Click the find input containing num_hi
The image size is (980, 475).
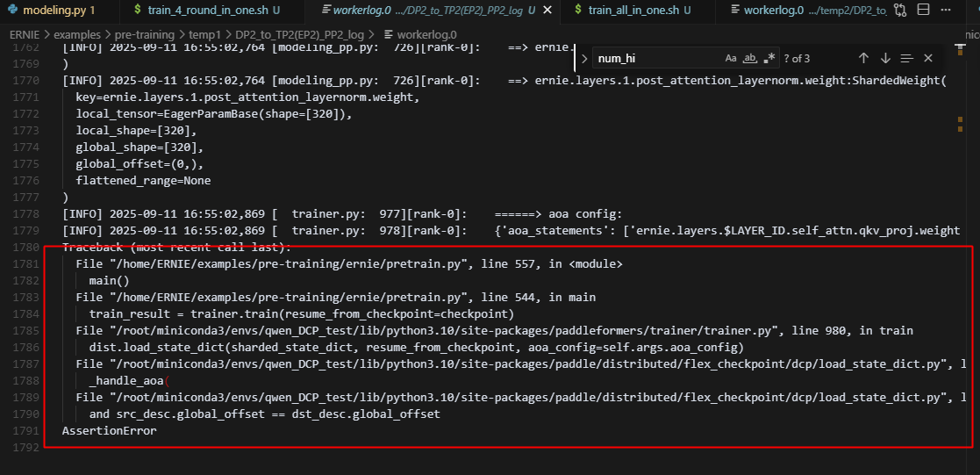(654, 58)
